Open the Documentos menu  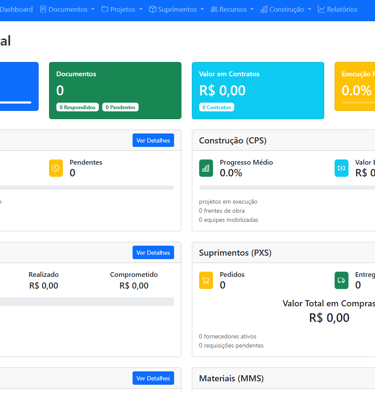tap(67, 9)
